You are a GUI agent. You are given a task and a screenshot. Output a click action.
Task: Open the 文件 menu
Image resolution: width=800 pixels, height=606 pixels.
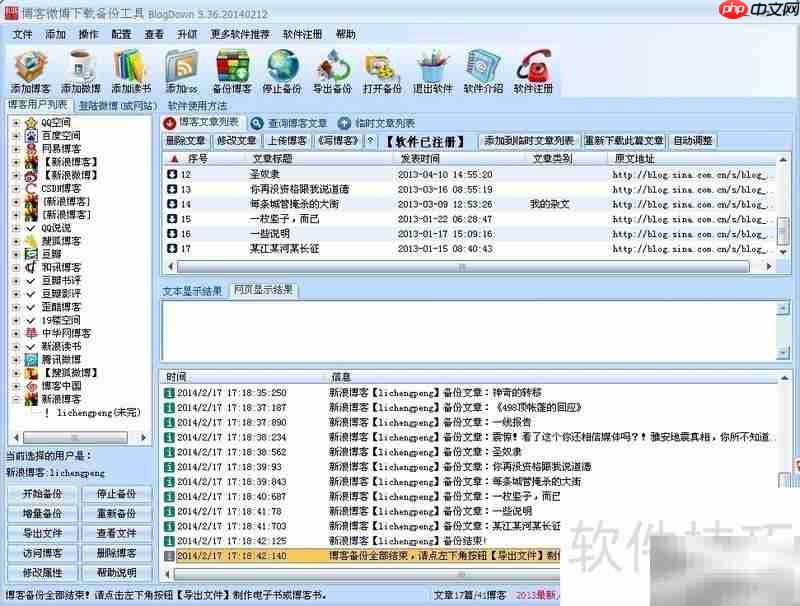pyautogui.click(x=22, y=34)
